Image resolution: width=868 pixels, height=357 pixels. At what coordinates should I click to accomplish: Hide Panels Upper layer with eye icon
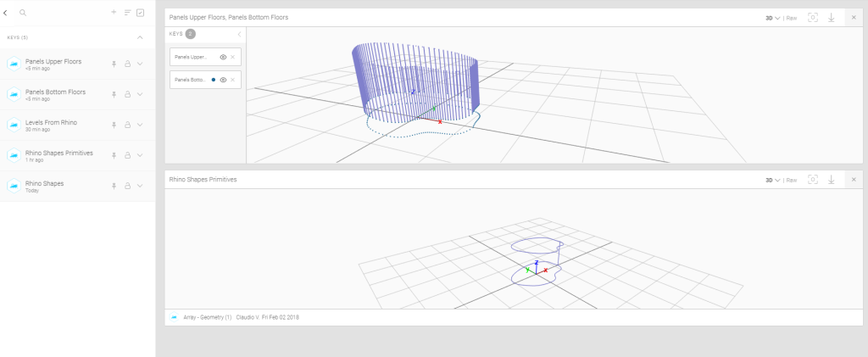coord(223,57)
